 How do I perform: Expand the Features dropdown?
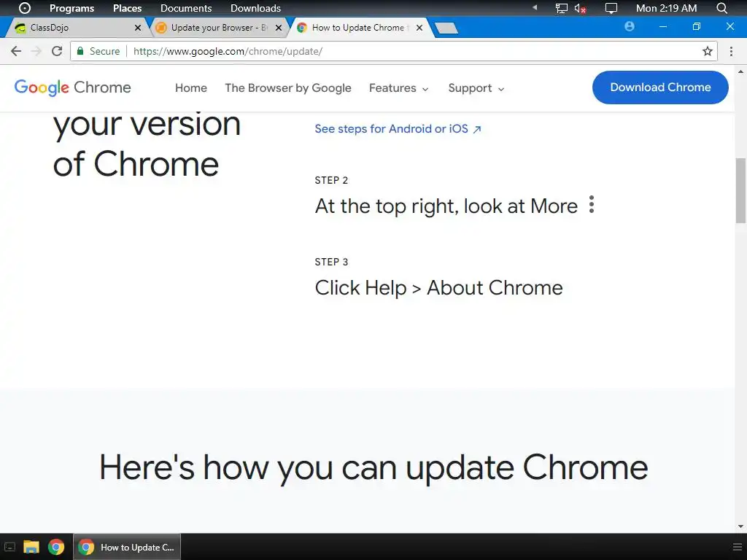(x=399, y=88)
